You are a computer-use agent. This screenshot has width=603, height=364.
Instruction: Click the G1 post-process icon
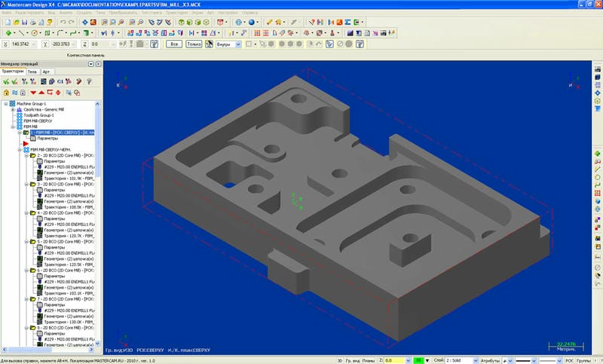tap(60, 81)
